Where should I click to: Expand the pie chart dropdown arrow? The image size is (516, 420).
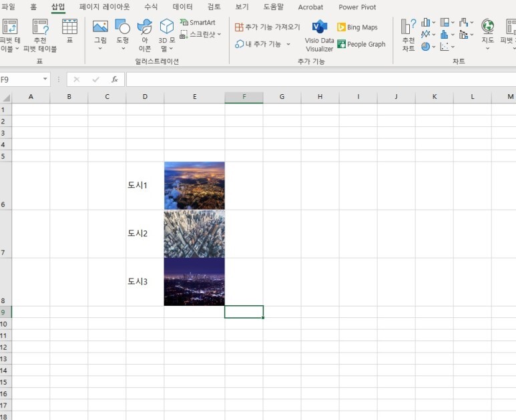coord(434,47)
